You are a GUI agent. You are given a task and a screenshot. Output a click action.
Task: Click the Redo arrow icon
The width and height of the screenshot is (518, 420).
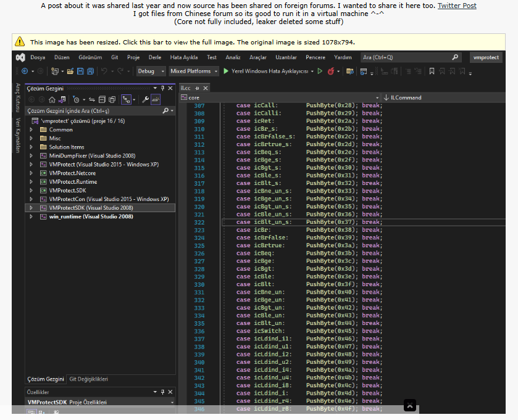click(x=120, y=72)
